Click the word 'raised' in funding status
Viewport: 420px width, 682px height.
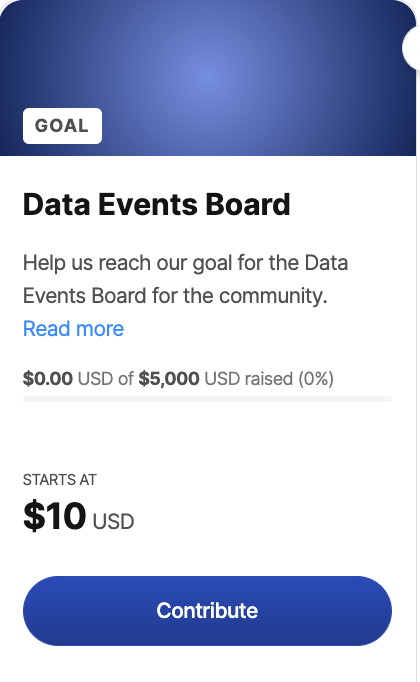click(x=269, y=378)
